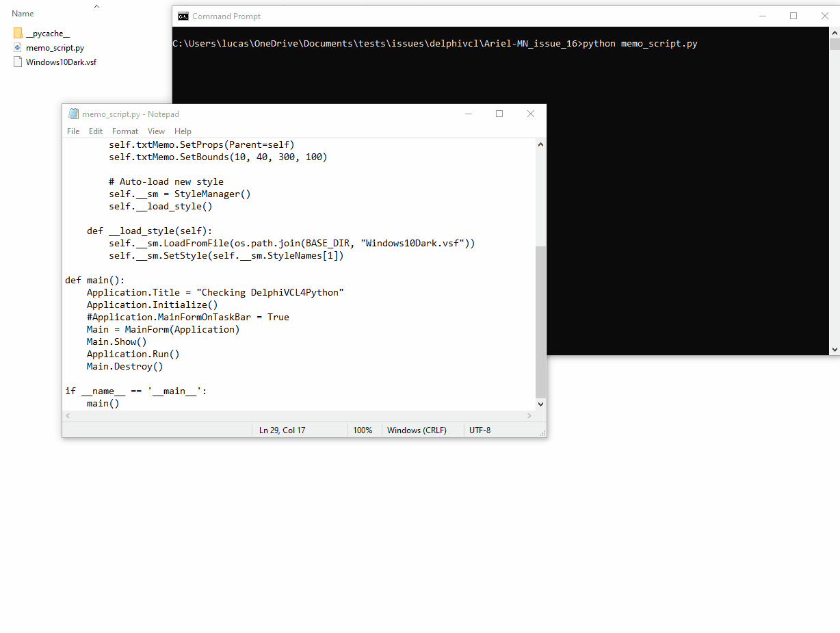Click the Command Prompt scrollbar down arrow
This screenshot has height=633, width=840.
(834, 350)
